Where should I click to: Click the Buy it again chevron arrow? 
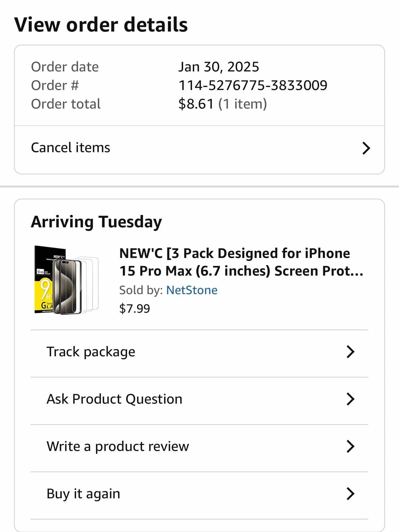(350, 494)
